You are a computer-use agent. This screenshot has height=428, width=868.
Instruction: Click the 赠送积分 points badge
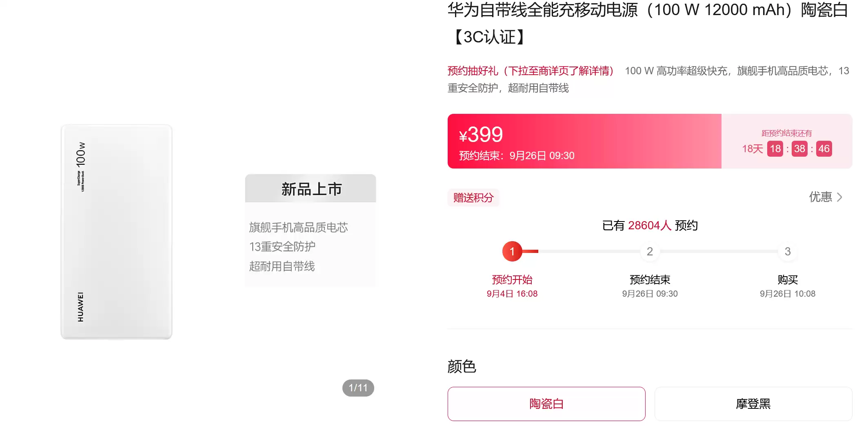point(473,198)
